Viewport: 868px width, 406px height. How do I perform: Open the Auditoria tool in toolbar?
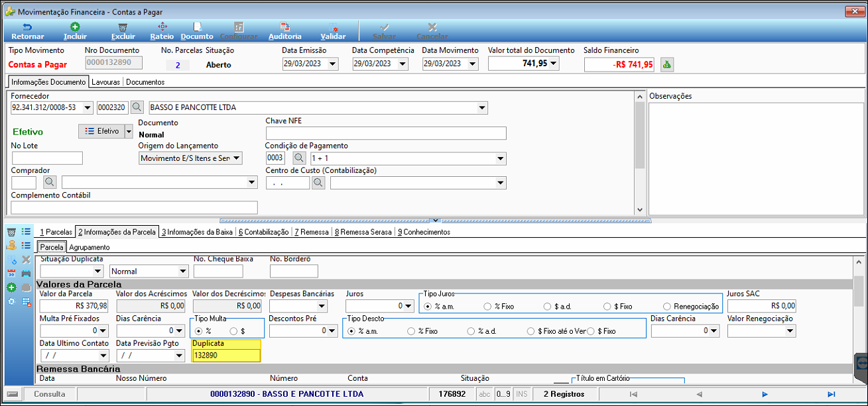285,31
